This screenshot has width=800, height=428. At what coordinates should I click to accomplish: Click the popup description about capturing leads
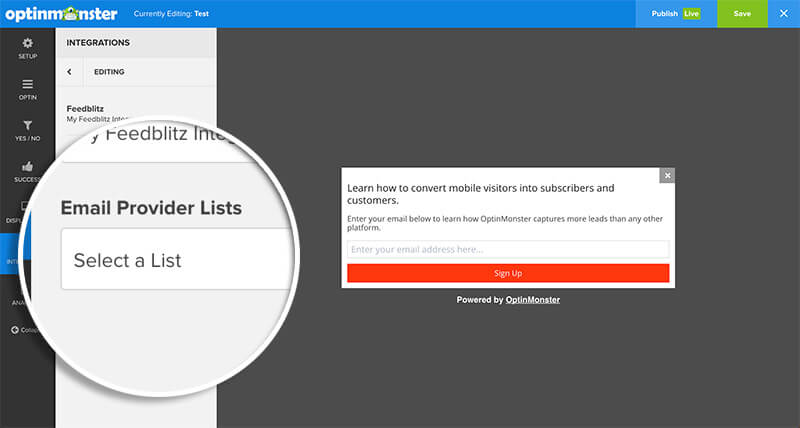point(505,223)
